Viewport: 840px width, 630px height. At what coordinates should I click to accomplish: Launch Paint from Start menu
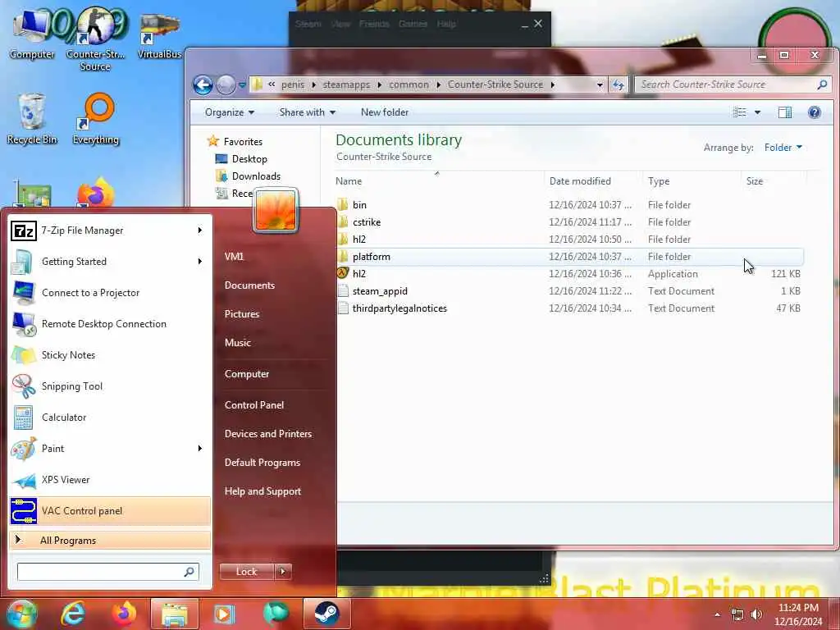[110, 449]
